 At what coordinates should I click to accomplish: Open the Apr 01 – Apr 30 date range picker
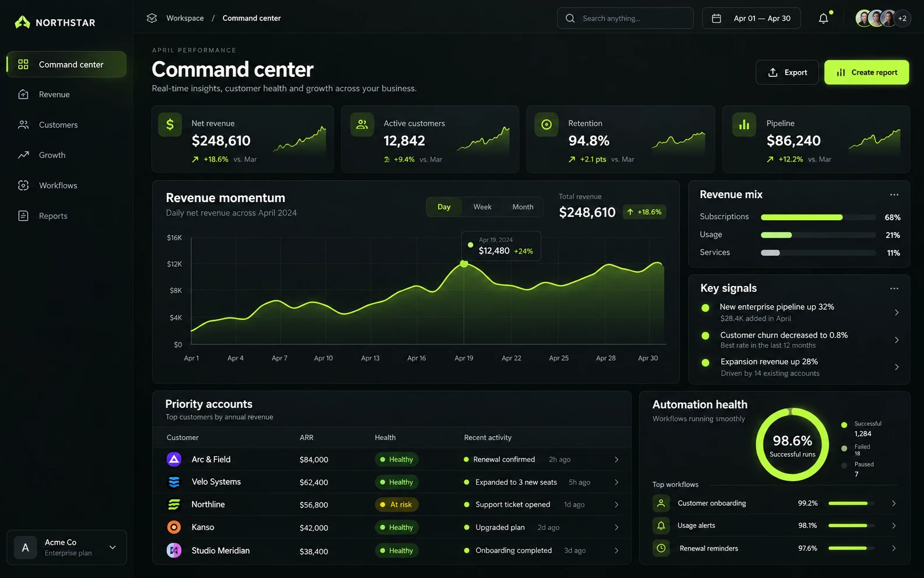pyautogui.click(x=751, y=18)
